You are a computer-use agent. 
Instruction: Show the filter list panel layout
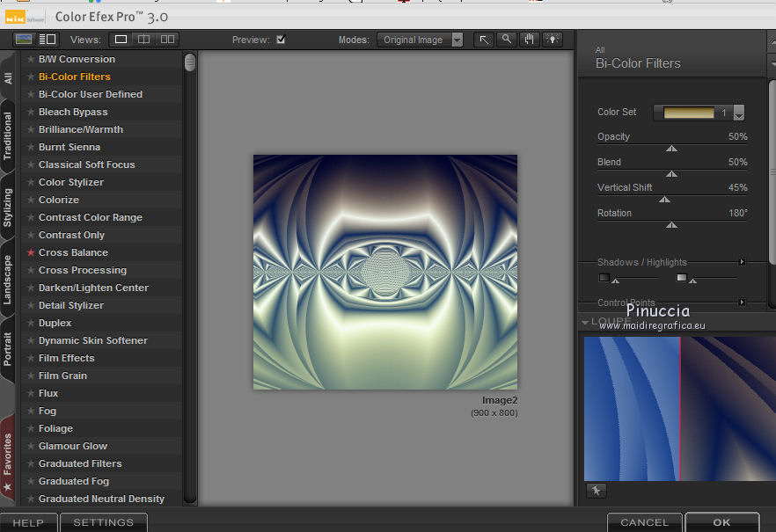coord(48,40)
